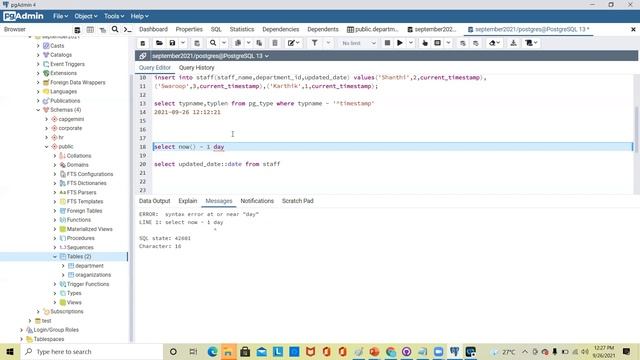Close the tab panel with X button
Viewport: 640px width, 360px height.
(633, 29)
